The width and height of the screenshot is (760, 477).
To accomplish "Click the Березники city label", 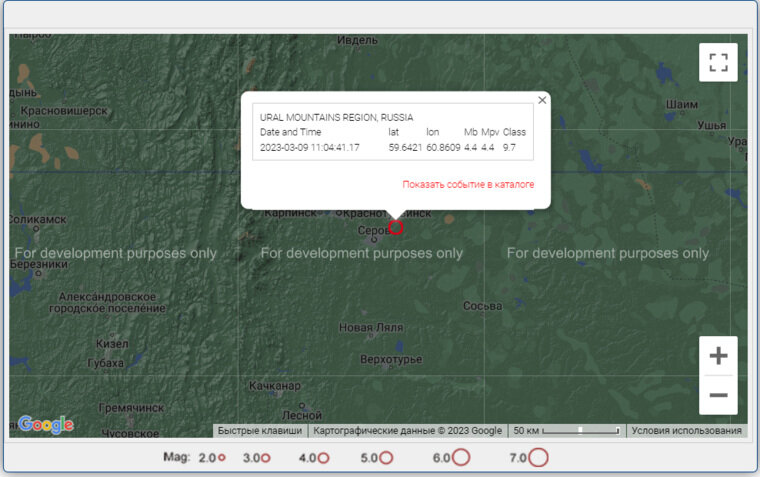I will coord(39,264).
